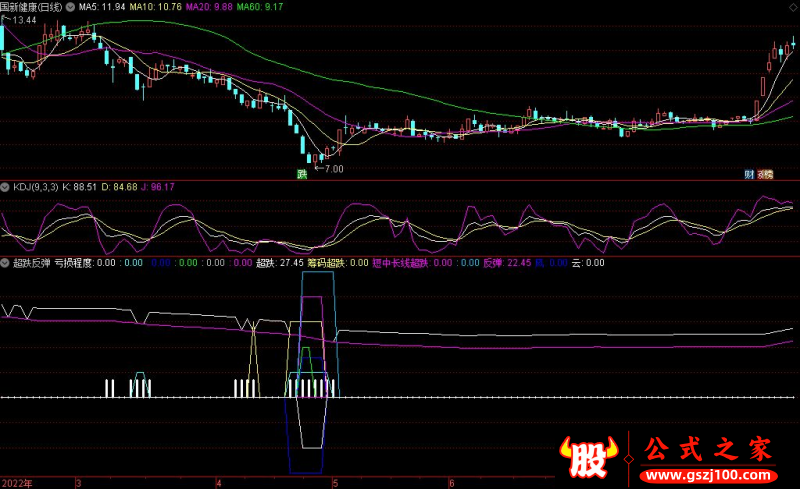Click the blue 财 event marker
The image size is (800, 489).
[x=749, y=175]
